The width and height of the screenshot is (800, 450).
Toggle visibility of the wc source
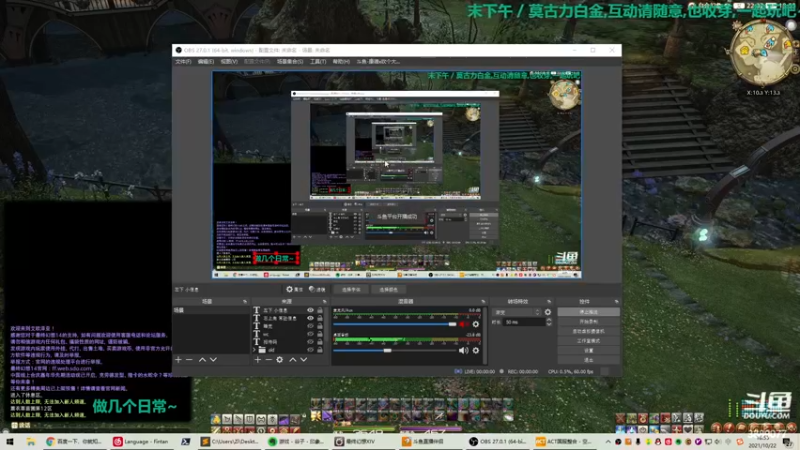[x=310, y=334]
